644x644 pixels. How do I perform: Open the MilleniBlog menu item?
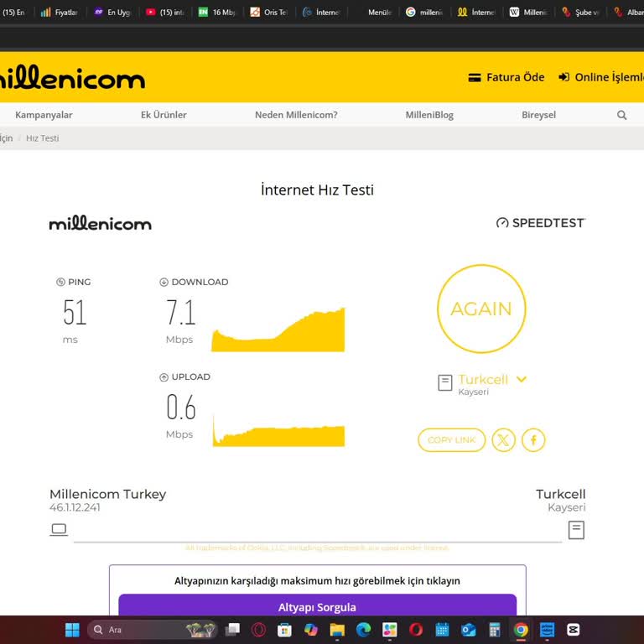point(429,115)
